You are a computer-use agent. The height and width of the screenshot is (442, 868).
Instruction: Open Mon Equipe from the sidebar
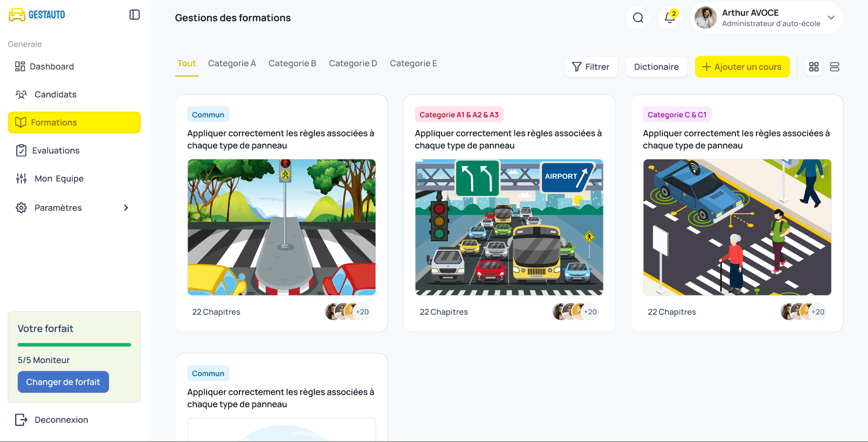[x=60, y=178]
